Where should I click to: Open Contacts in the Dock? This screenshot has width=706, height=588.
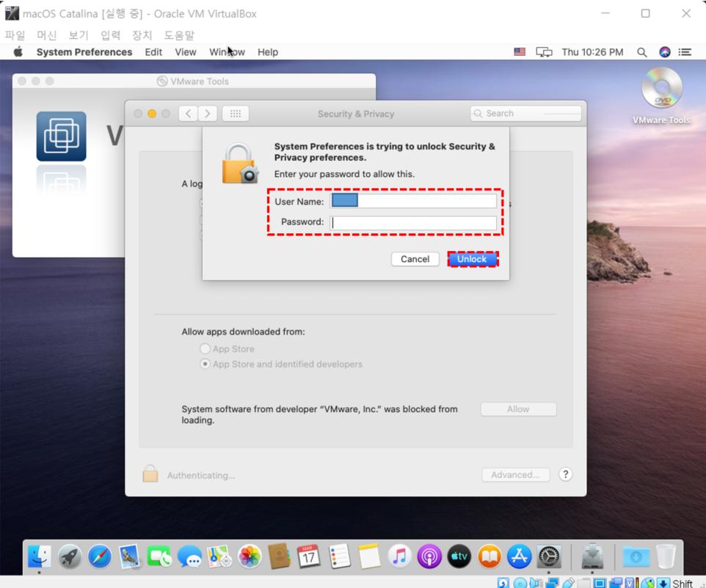coord(279,556)
